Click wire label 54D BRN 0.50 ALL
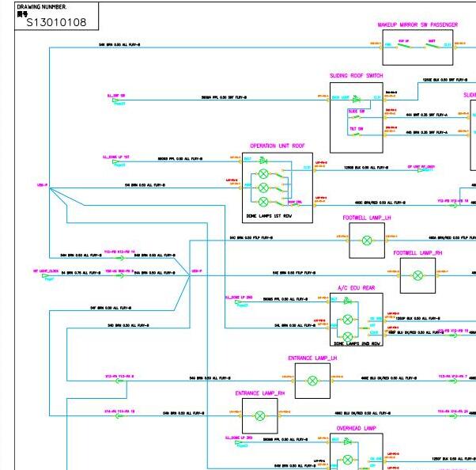The height and width of the screenshot is (470, 476). [128, 325]
